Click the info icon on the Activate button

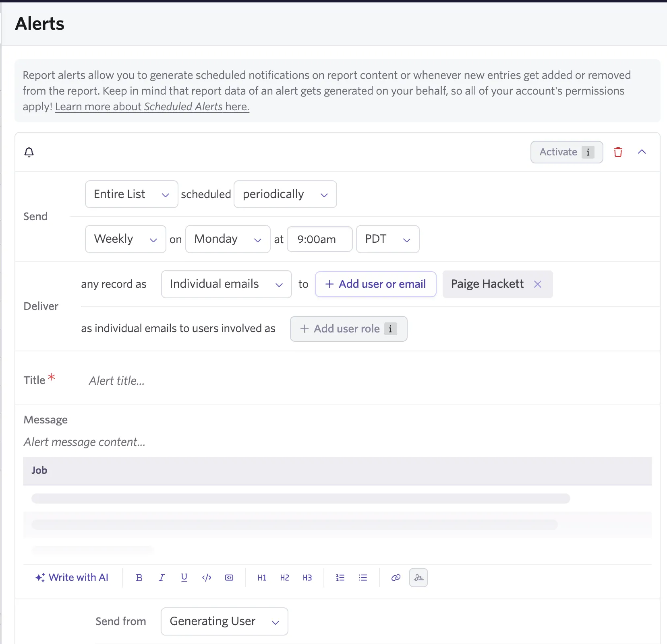point(588,152)
